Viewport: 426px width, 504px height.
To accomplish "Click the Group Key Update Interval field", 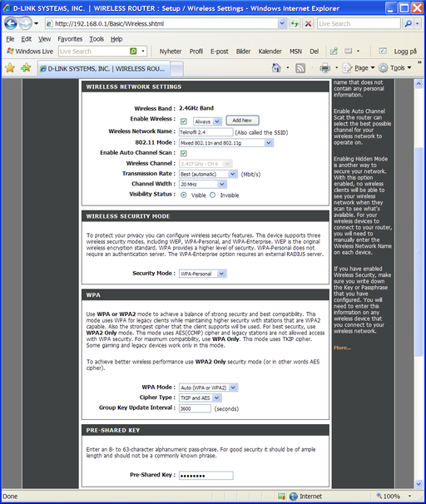I will tap(195, 408).
